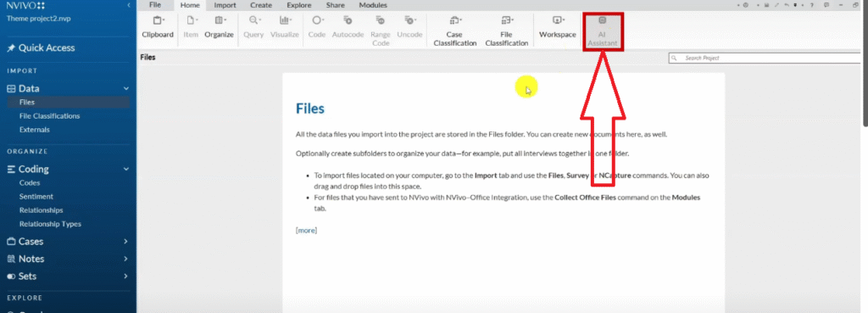Collapse the Data section chevron
Screen dimensions: 868x313
pos(126,88)
